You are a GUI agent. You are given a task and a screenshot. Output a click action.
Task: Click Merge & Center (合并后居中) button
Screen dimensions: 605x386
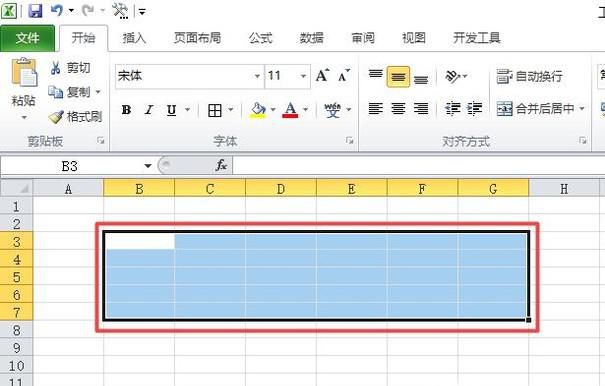[x=535, y=108]
